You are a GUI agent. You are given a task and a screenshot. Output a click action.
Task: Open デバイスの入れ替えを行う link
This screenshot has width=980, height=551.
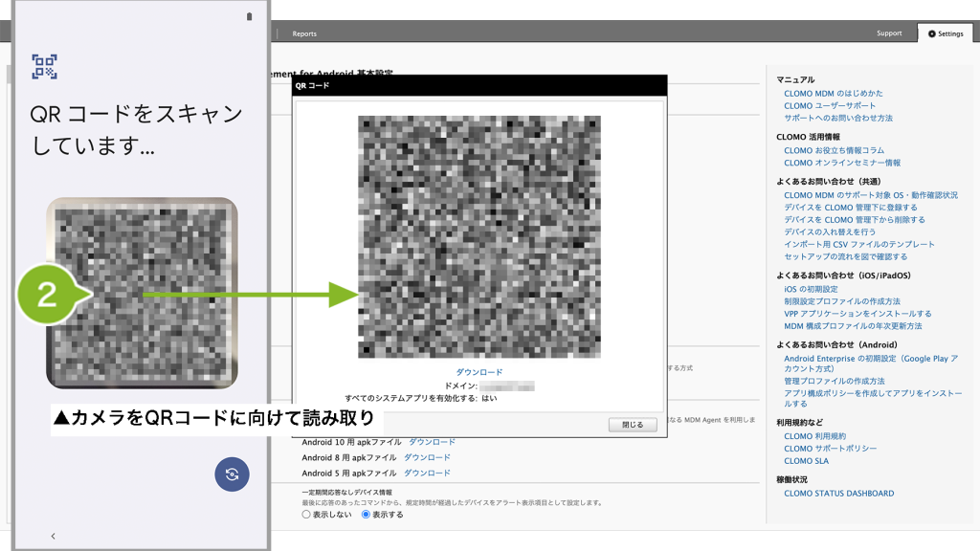(x=830, y=232)
